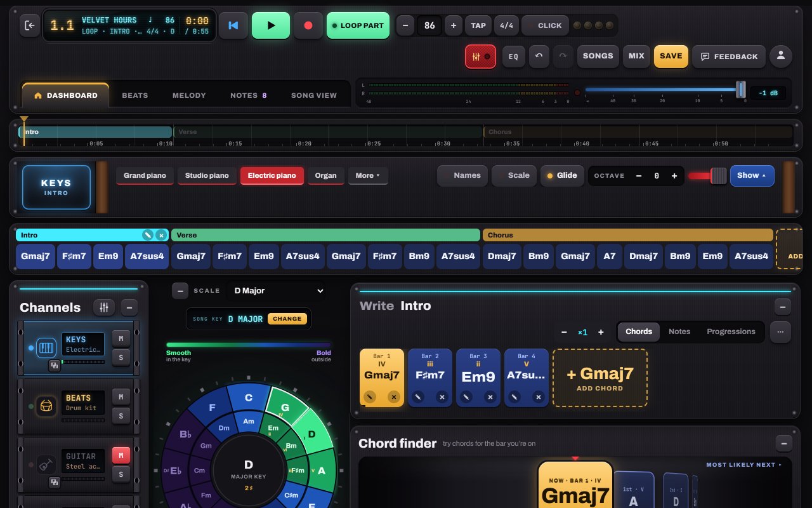Open the user profile icon
The image size is (812, 508).
(781, 57)
